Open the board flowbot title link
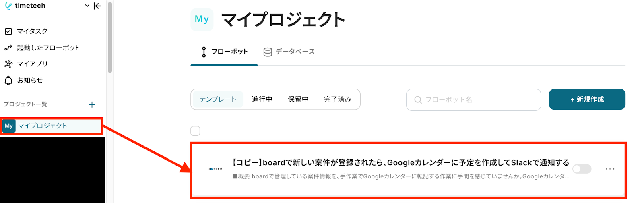Image resolution: width=644 pixels, height=203 pixels. (x=401, y=163)
